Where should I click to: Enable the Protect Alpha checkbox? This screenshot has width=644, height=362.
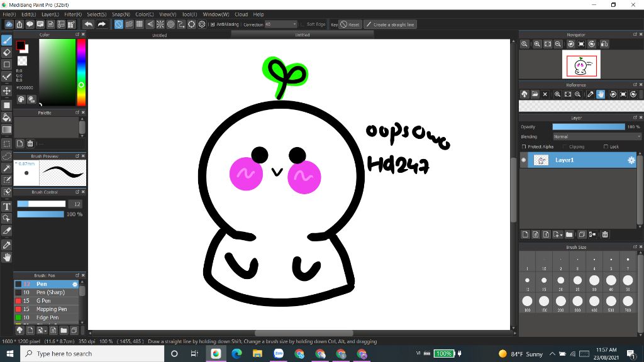524,146
